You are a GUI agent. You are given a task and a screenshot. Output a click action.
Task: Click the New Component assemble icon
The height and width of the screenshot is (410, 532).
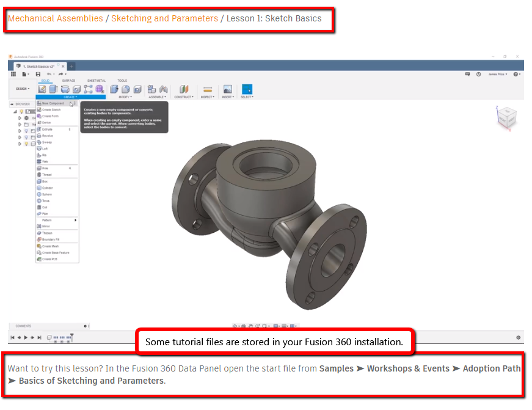[151, 89]
